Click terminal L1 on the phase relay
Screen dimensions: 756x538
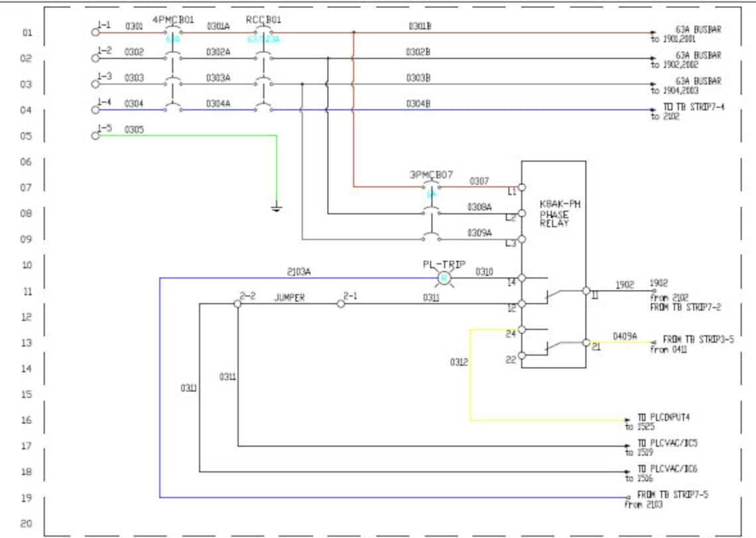point(521,187)
